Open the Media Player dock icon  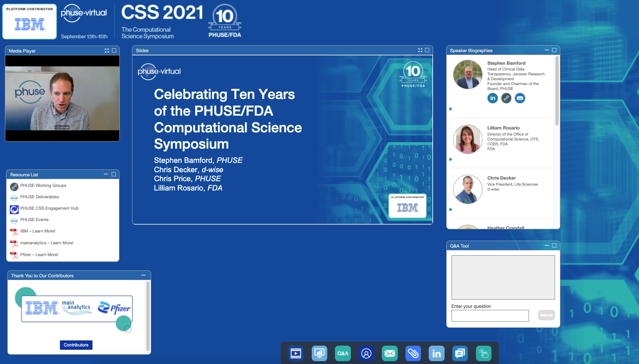[x=296, y=353]
